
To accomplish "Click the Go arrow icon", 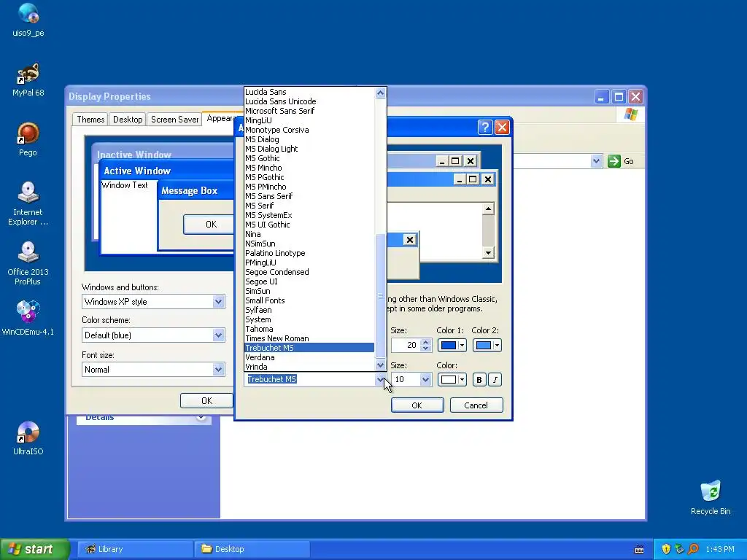I will 614,161.
